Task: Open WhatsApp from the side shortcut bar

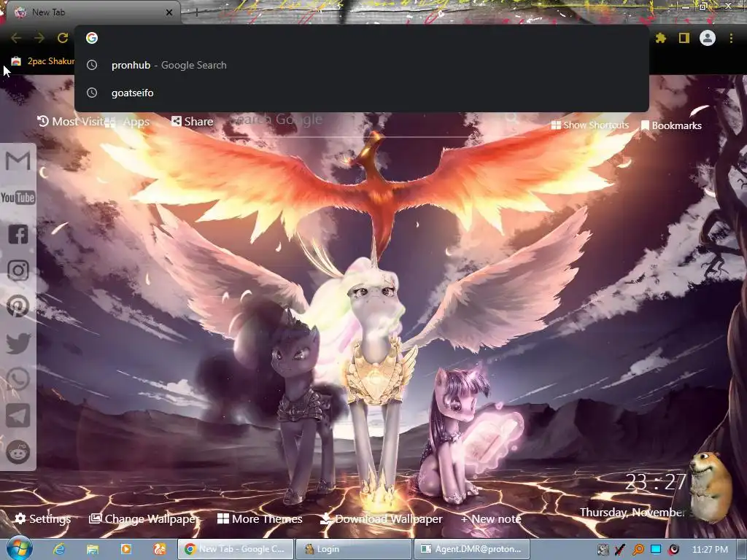Action: [18, 379]
